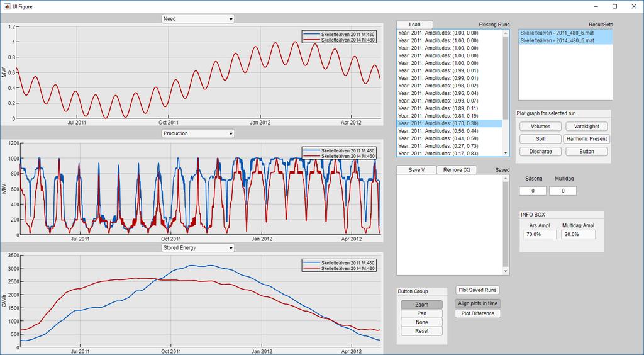Image resolution: width=644 pixels, height=355 pixels.
Task: Select Skellefteälven - 2014_480_6.mat result set
Action: 565,40
